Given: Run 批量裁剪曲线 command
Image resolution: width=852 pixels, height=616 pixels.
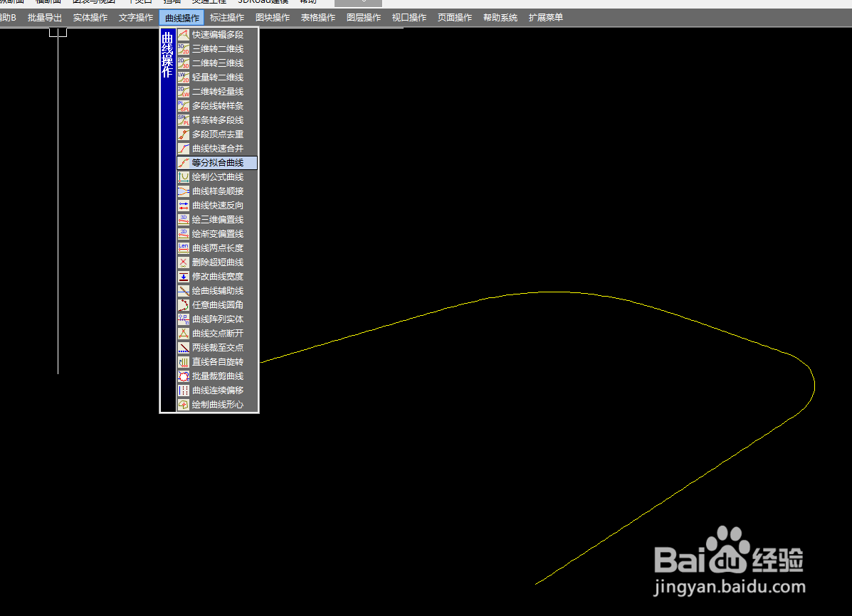Looking at the screenshot, I should 217,376.
